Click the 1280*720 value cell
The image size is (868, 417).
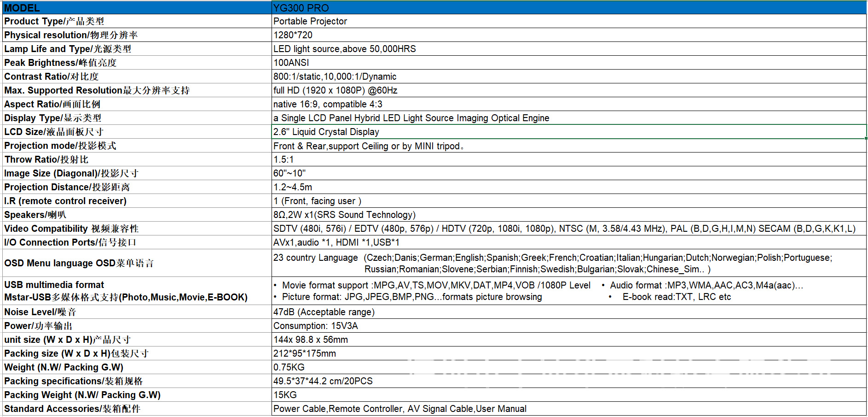[x=569, y=35]
